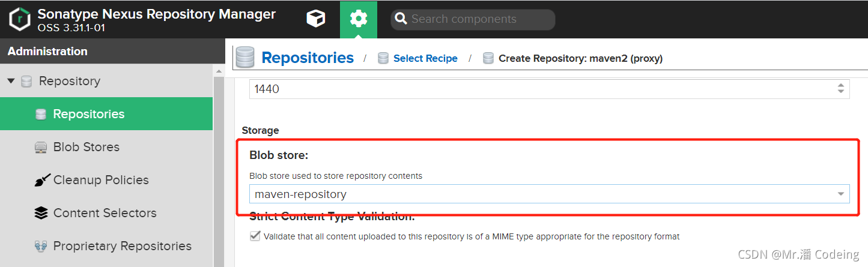Decrease the 1440 value using the stepper's down arrow
This screenshot has height=267, width=868.
(841, 92)
